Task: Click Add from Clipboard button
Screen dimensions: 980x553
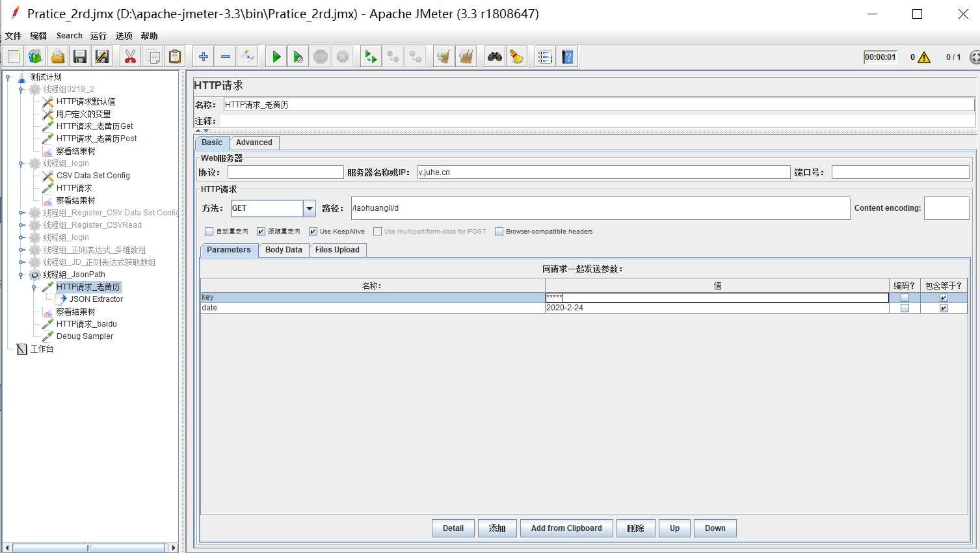Action: pos(566,528)
